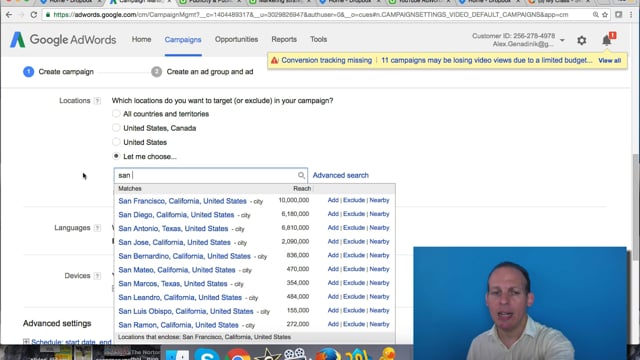Click the browser address bar URL
Image resolution: width=640 pixels, height=360 pixels.
(x=311, y=15)
